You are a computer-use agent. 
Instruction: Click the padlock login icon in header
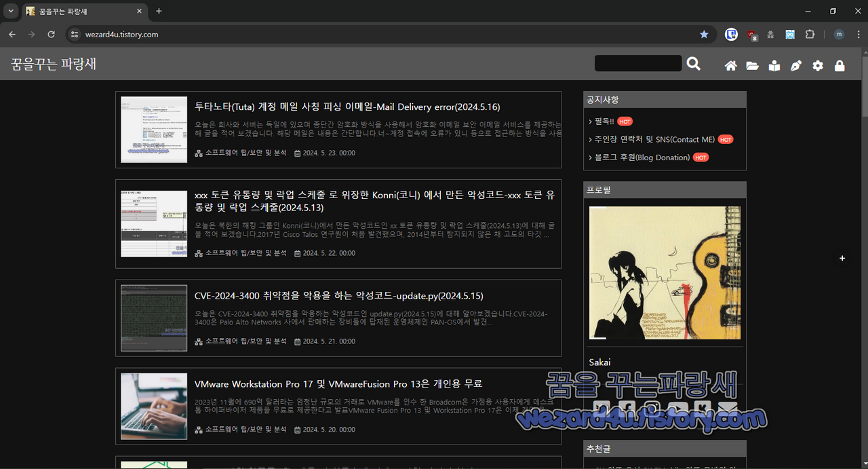tap(840, 66)
